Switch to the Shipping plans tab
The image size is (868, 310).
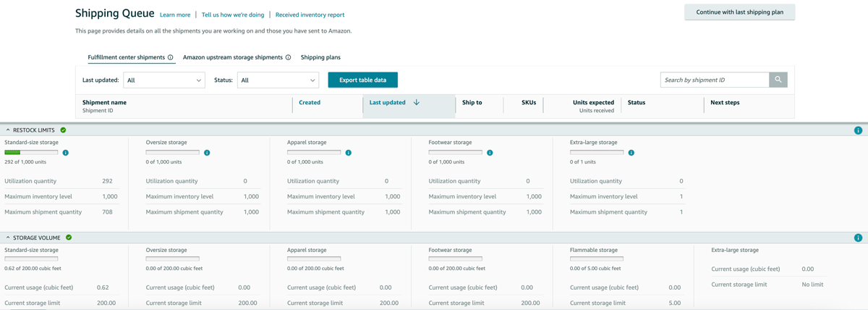(320, 57)
